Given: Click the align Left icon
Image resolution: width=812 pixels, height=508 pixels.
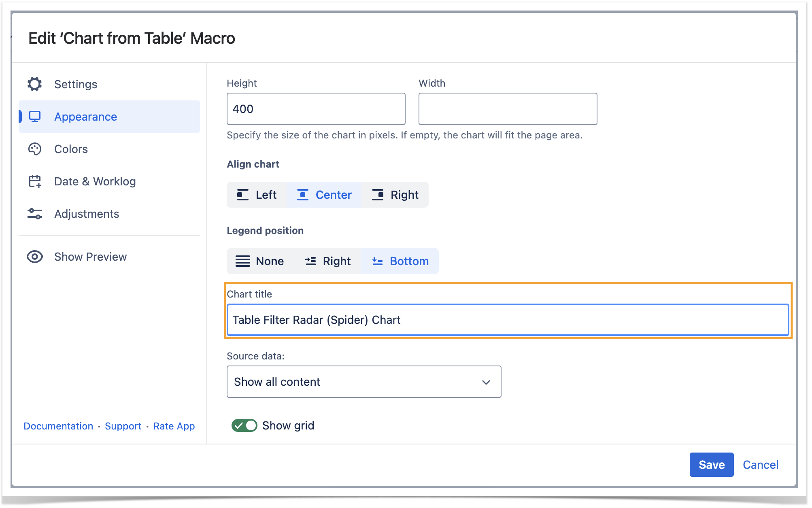Looking at the screenshot, I should tap(242, 195).
